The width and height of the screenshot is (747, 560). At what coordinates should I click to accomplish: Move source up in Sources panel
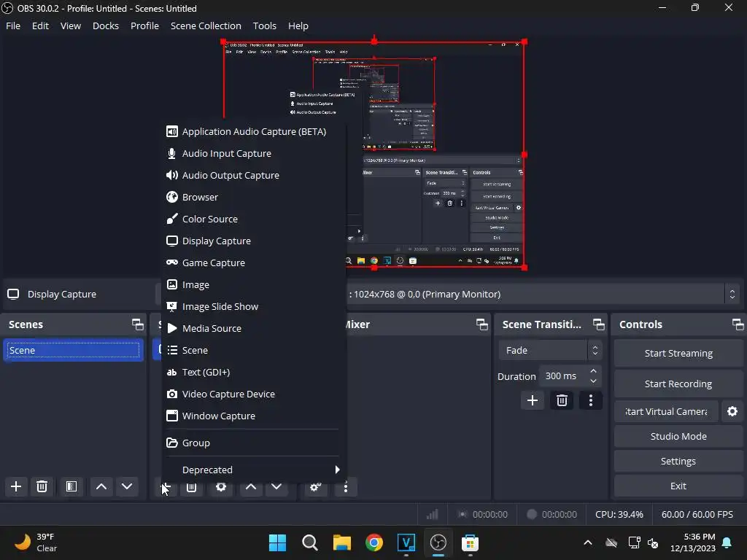[x=251, y=488]
